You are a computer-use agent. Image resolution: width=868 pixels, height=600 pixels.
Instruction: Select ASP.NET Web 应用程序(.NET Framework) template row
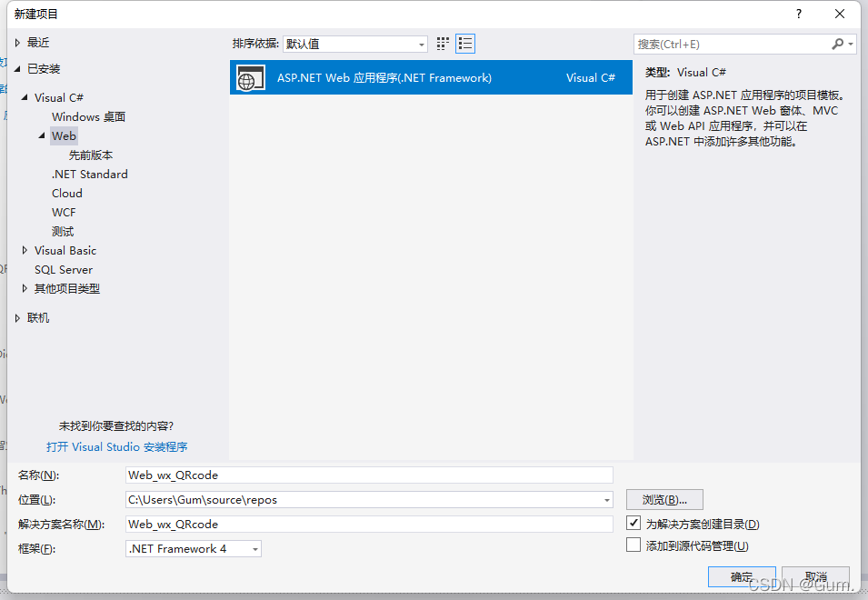(431, 77)
